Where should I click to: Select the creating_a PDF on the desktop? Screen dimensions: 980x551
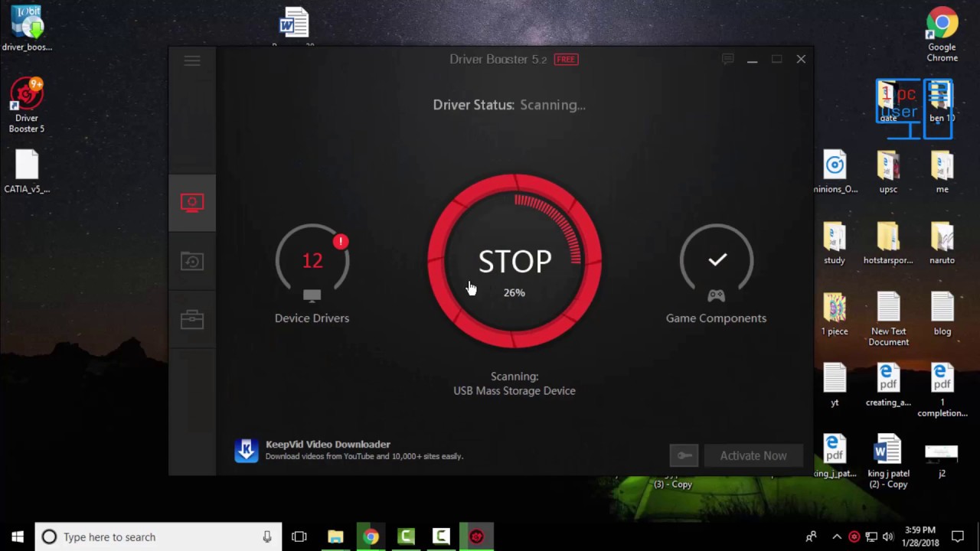click(888, 385)
